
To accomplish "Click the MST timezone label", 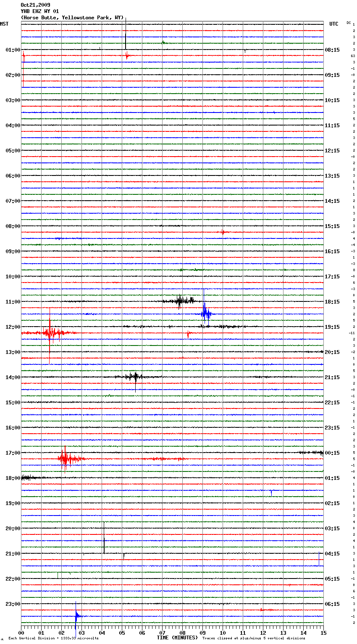I will [x=4, y=24].
